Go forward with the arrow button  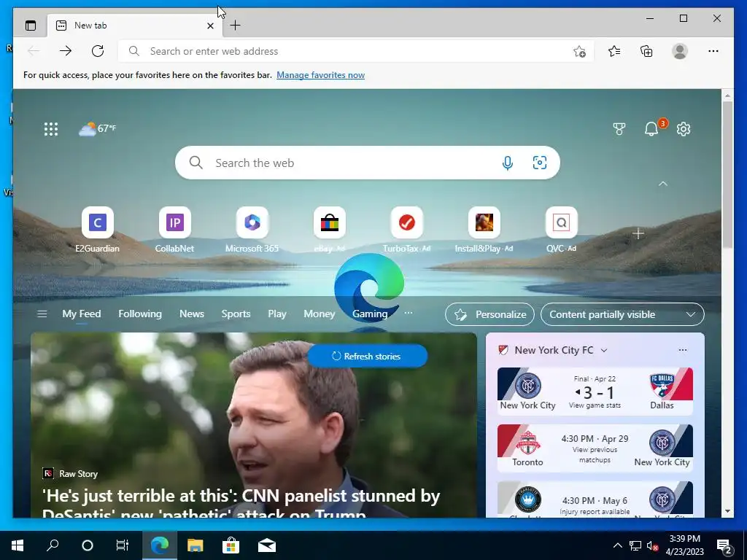tap(66, 51)
